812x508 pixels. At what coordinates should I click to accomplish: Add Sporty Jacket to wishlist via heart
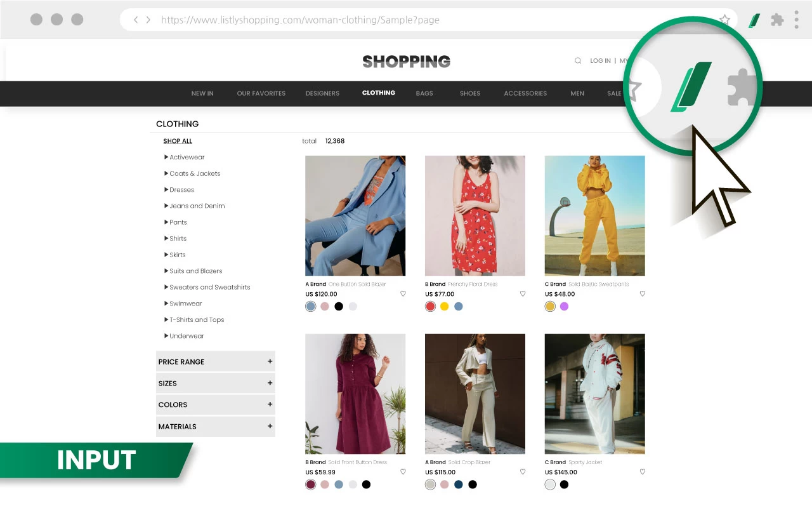tap(643, 472)
